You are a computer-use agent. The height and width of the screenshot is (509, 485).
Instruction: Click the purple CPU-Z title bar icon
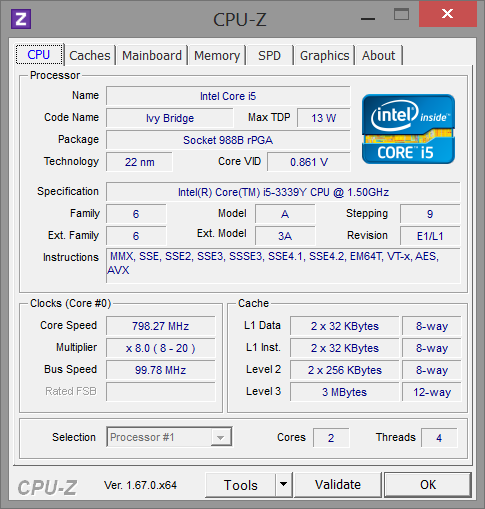pos(21,19)
